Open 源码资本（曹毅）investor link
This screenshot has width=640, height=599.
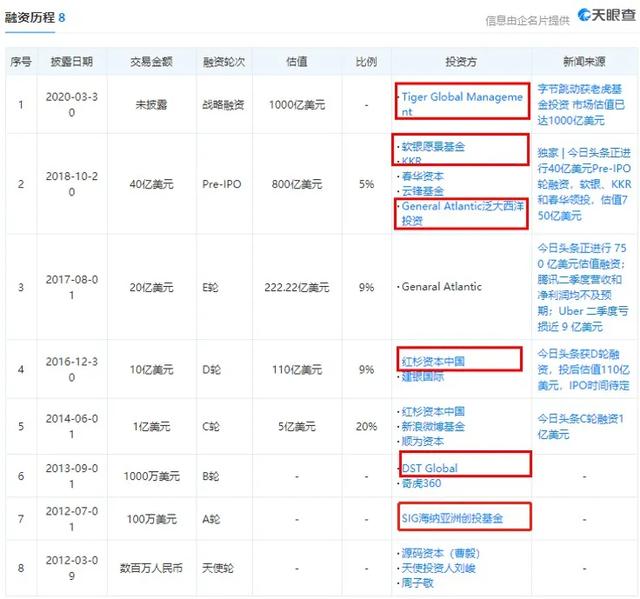click(x=440, y=553)
